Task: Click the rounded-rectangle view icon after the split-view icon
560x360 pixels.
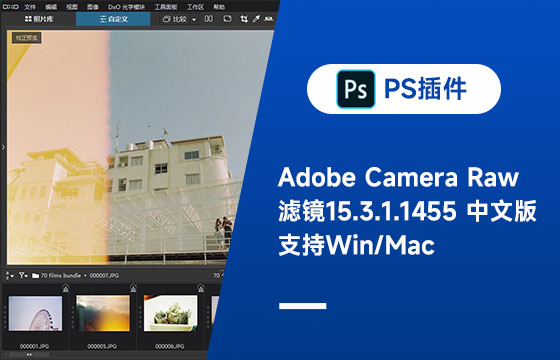Action: click(x=227, y=19)
